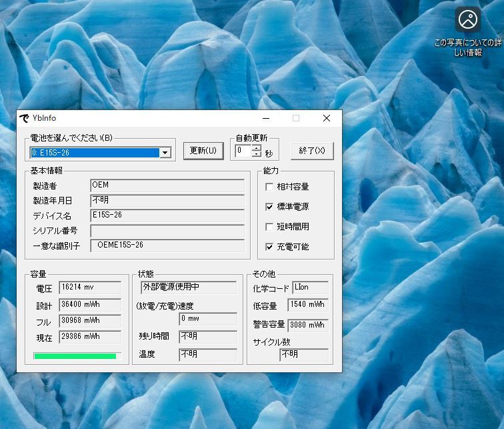Viewport: 504px width, 429px height.
Task: Click the 電圧 value 16214 mv
Action: (x=90, y=288)
